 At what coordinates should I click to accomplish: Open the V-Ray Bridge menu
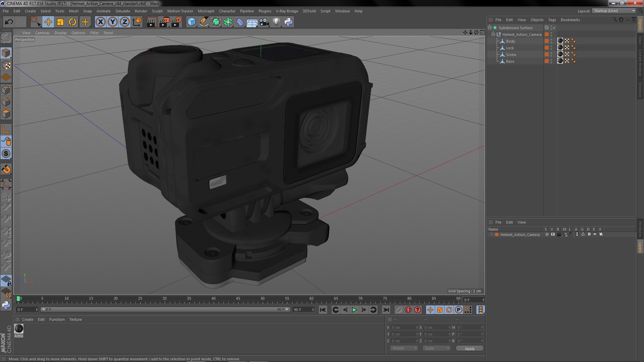(x=287, y=11)
